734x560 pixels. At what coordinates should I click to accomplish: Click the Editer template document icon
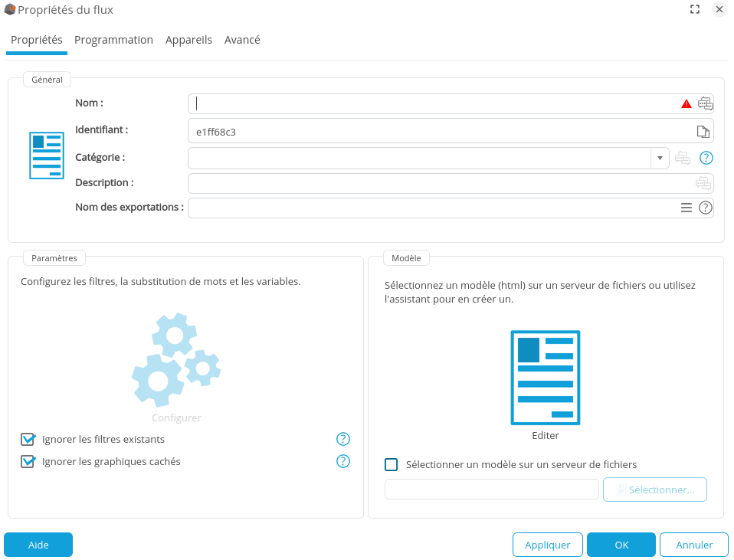545,377
